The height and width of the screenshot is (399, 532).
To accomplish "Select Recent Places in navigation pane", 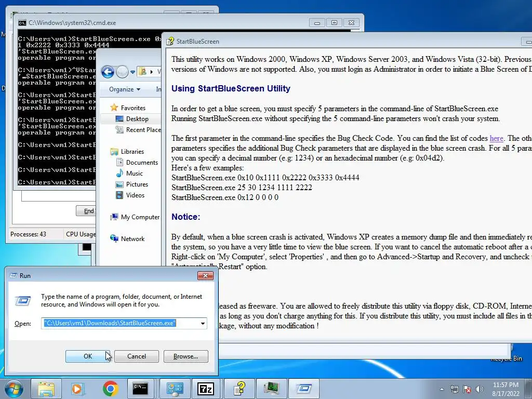I will click(x=143, y=129).
